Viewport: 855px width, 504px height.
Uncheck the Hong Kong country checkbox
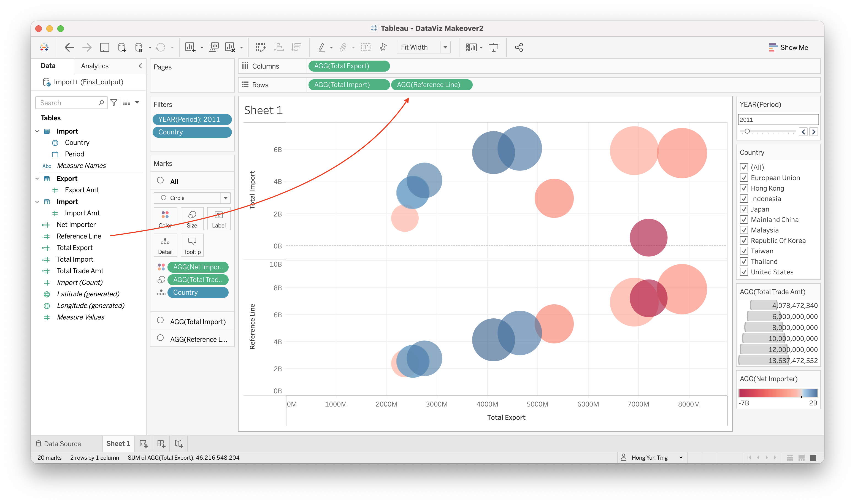coord(744,188)
